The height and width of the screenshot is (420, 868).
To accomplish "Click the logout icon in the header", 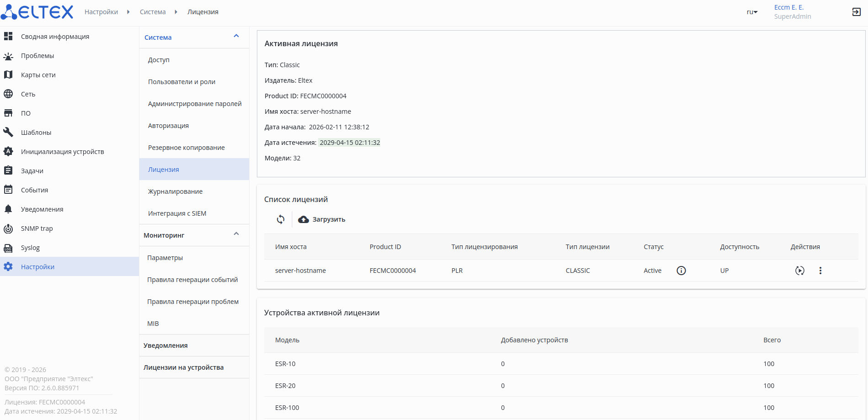I will click(856, 12).
